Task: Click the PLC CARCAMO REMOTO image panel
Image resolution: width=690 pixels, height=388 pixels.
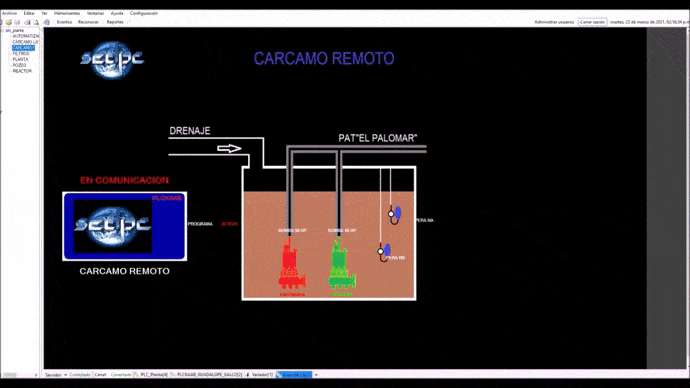Action: coord(125,226)
